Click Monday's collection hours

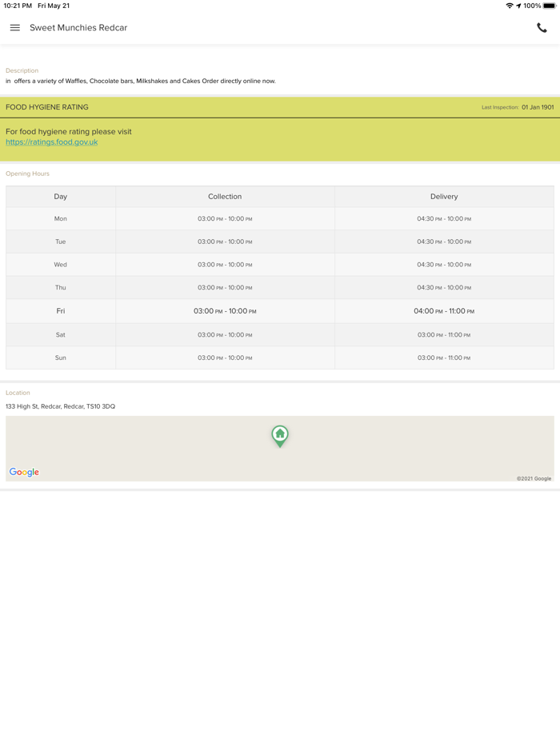(x=225, y=218)
